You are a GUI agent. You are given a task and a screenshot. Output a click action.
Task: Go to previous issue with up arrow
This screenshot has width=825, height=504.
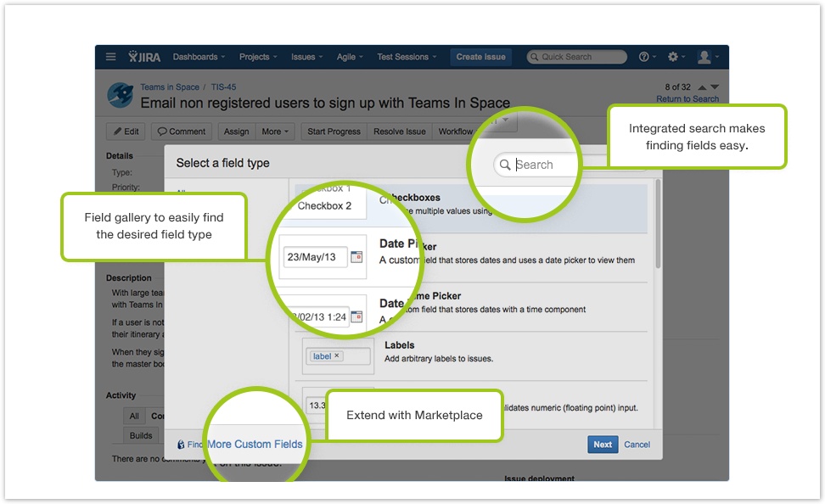pos(702,87)
